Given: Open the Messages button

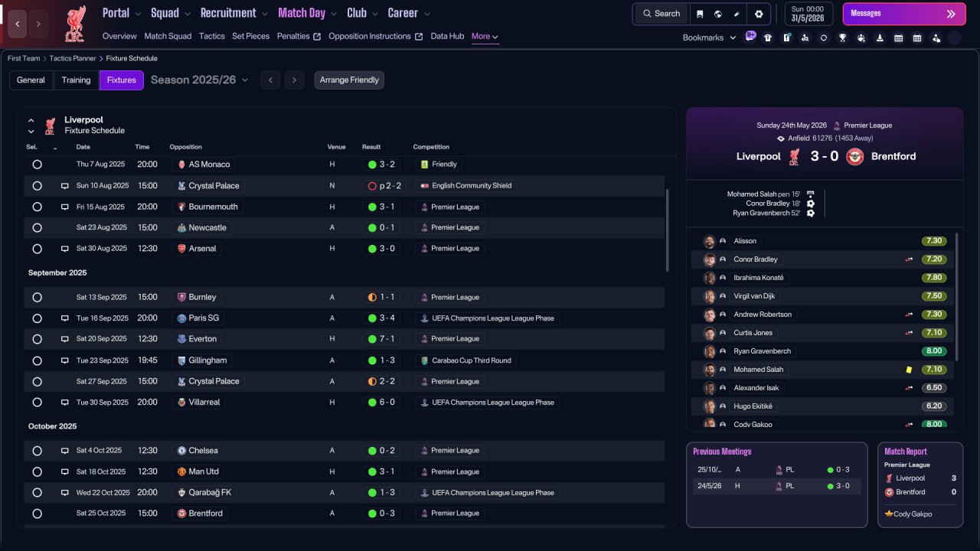Looking at the screenshot, I should coord(904,14).
